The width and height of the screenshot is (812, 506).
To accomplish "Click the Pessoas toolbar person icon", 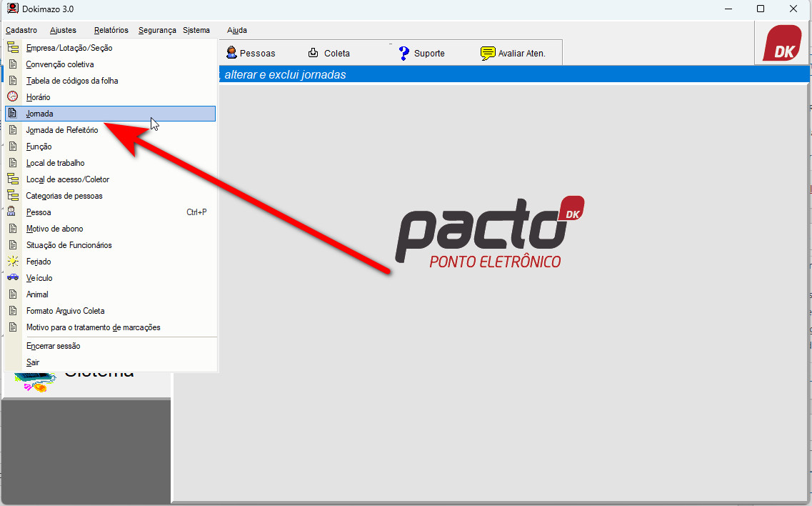I will click(231, 53).
